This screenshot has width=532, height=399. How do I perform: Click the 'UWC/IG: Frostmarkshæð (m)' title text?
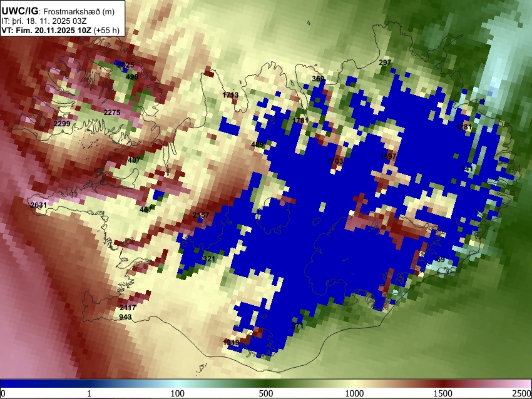[x=58, y=11]
